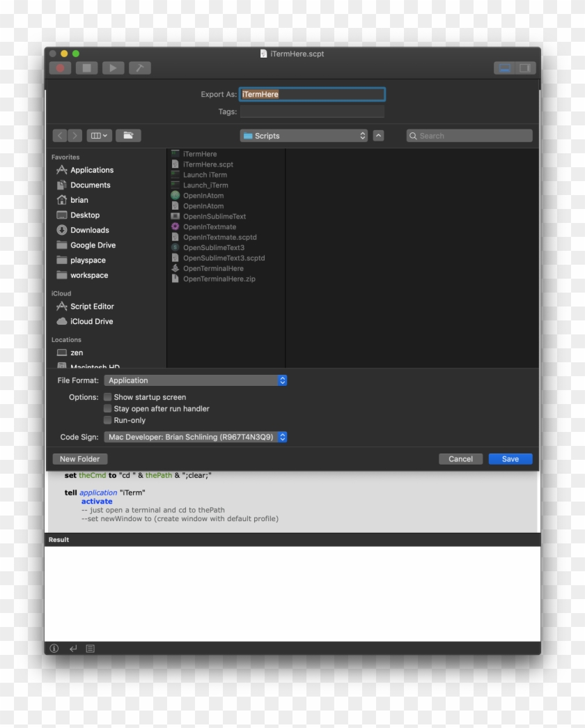Go back with the left chevron

click(60, 136)
